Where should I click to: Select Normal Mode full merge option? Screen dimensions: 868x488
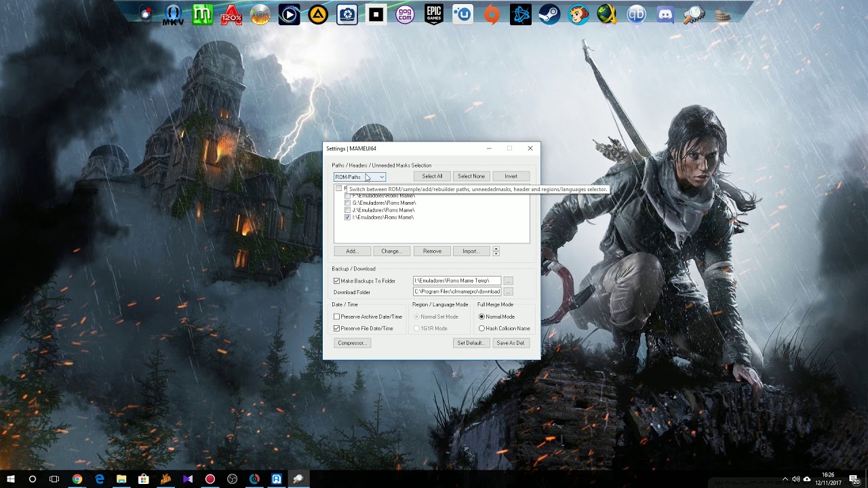[481, 317]
